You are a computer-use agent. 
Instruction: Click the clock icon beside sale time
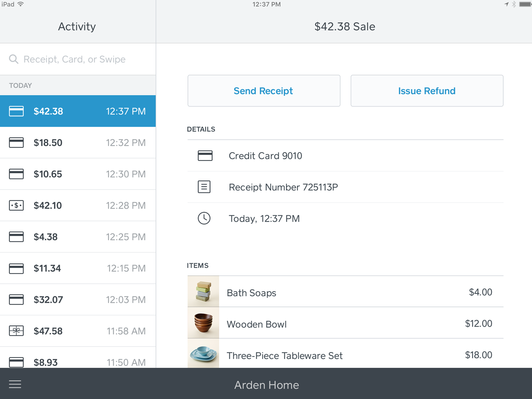tap(204, 218)
